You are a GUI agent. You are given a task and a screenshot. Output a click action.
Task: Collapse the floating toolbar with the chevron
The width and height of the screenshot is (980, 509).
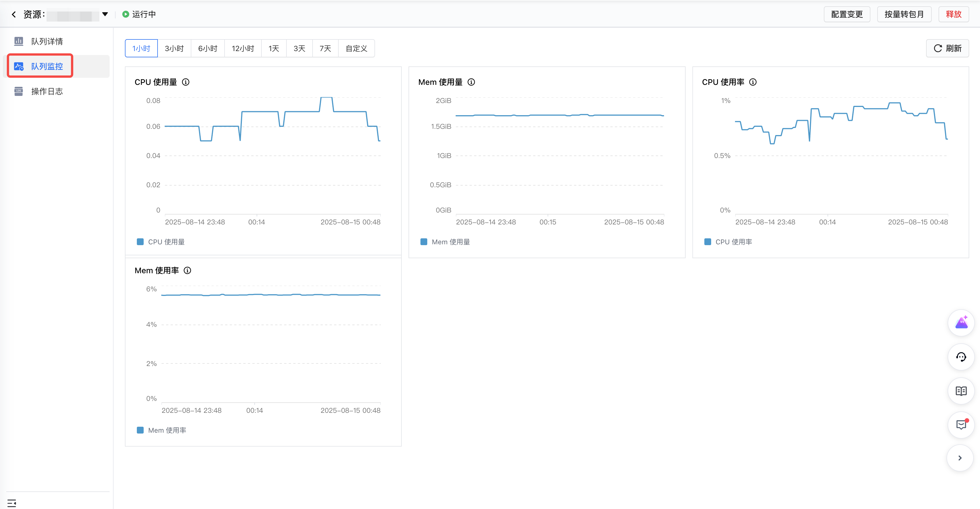960,458
